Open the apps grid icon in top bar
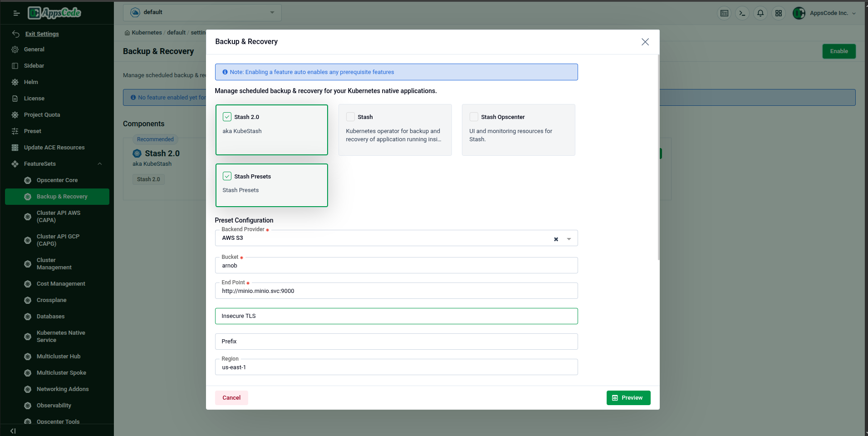The image size is (868, 436). [x=779, y=13]
